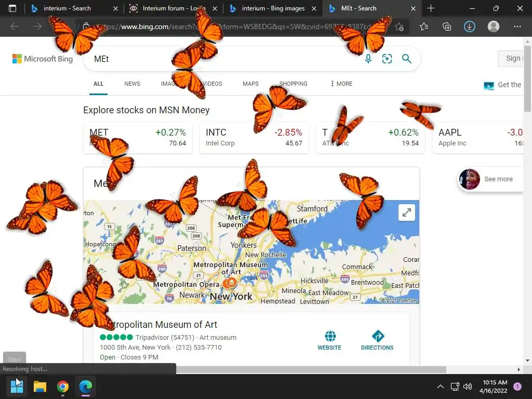The width and height of the screenshot is (532, 399).
Task: Open Edge settings and more menu
Action: tap(517, 26)
